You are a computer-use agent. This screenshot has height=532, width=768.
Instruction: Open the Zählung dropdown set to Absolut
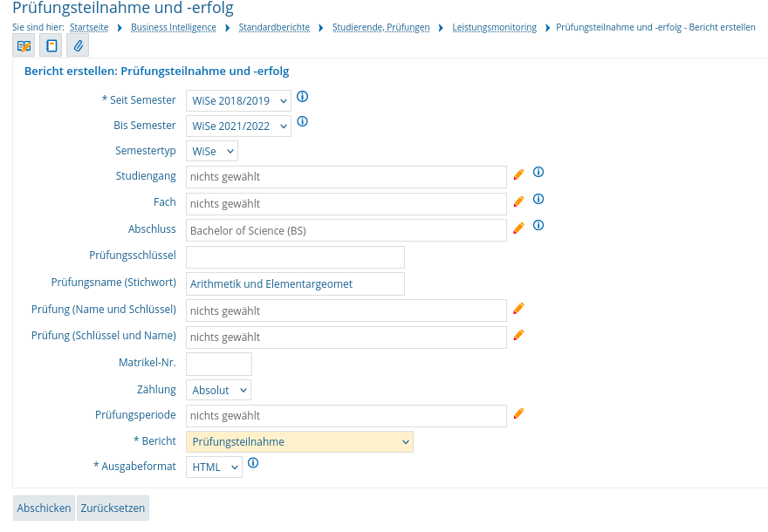[x=218, y=390]
